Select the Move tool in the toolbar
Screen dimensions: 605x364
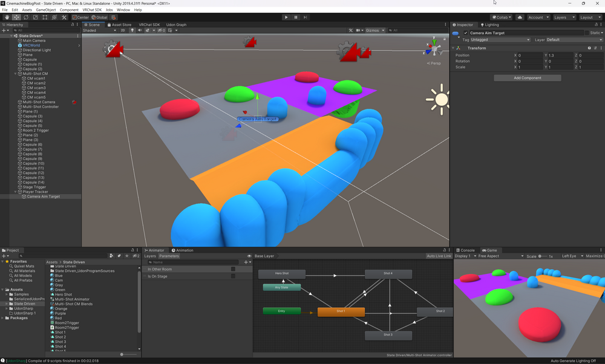click(16, 17)
